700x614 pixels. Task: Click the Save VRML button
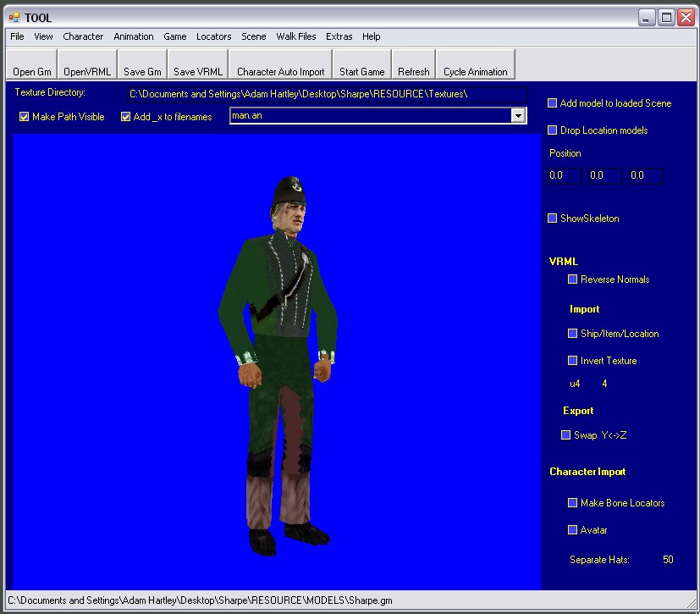[198, 64]
